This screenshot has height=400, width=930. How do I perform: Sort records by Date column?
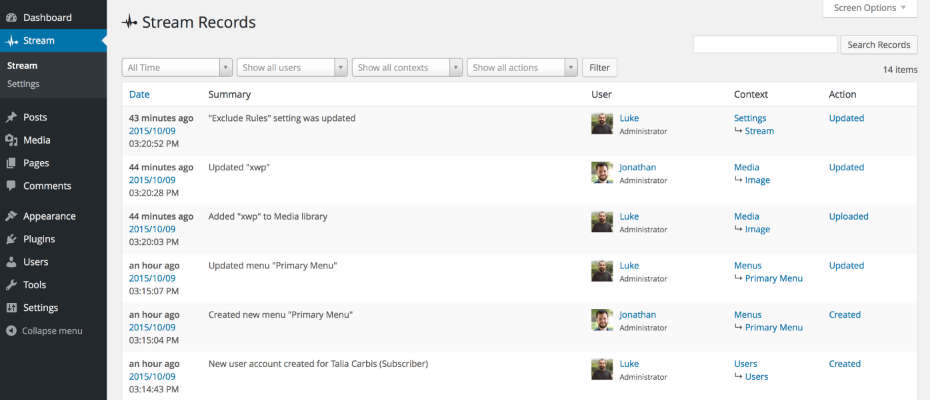[x=139, y=95]
